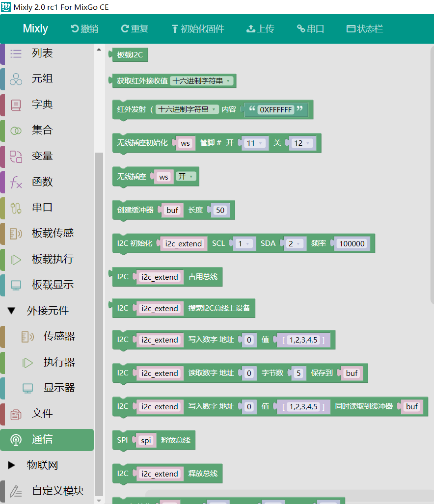Click the 串口 serial category icon in sidebar
434x504 pixels.
(16, 208)
